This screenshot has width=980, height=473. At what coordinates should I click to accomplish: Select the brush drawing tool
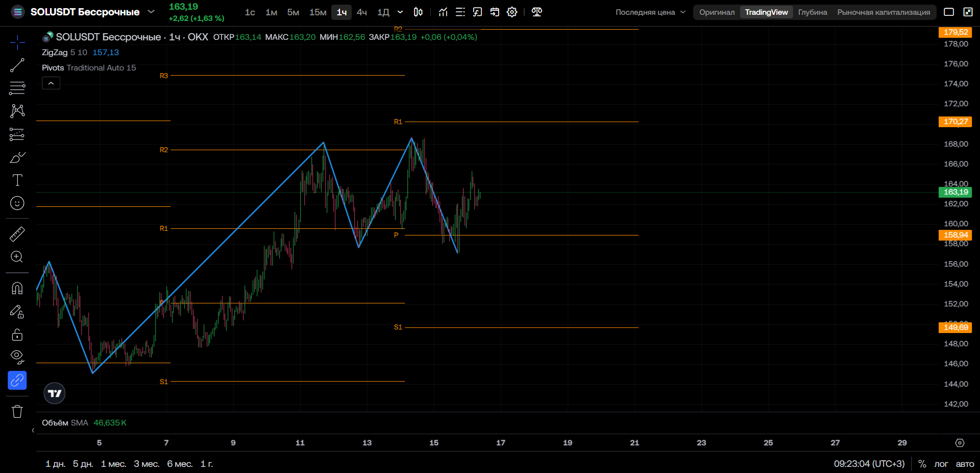17,157
